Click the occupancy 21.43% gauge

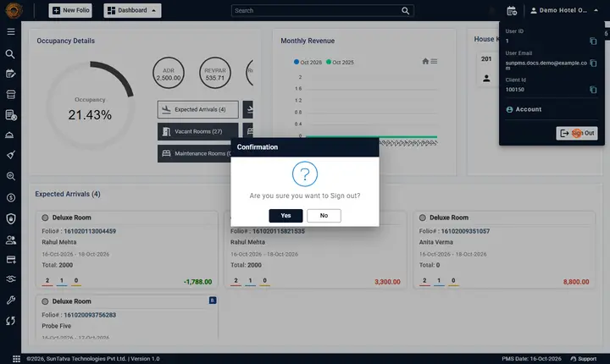90,105
